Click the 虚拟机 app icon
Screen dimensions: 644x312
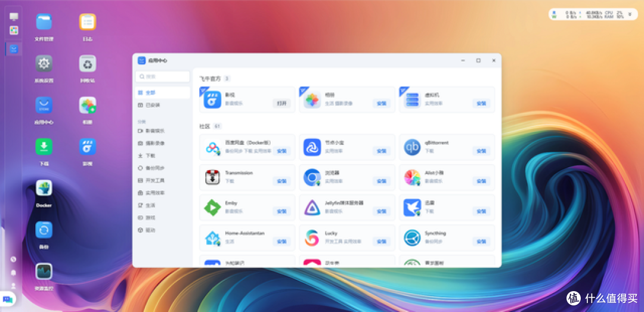[412, 100]
